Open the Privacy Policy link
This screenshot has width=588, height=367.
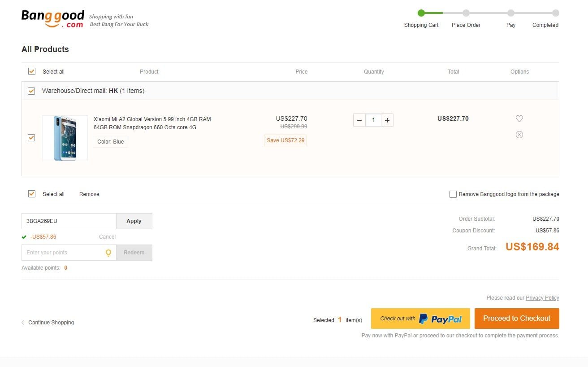coord(542,298)
